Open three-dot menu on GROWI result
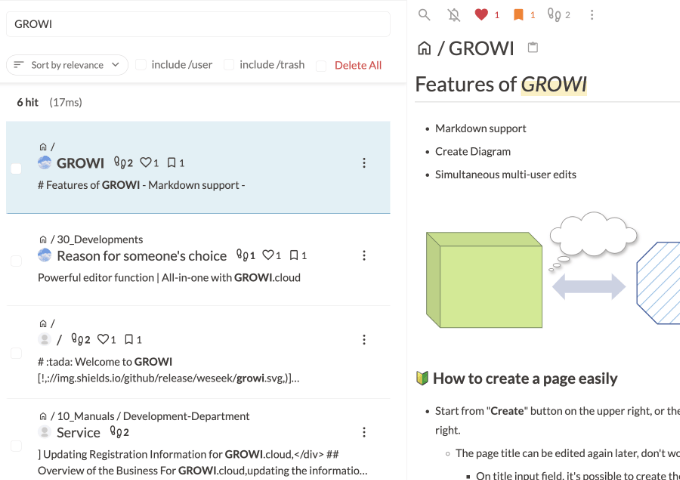The height and width of the screenshot is (480, 680). click(x=364, y=163)
